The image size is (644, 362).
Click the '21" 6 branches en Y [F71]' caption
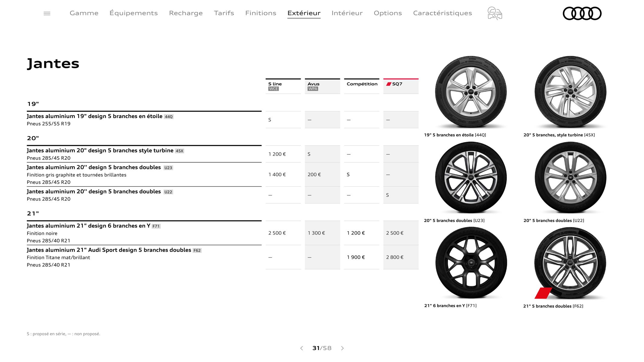(450, 306)
